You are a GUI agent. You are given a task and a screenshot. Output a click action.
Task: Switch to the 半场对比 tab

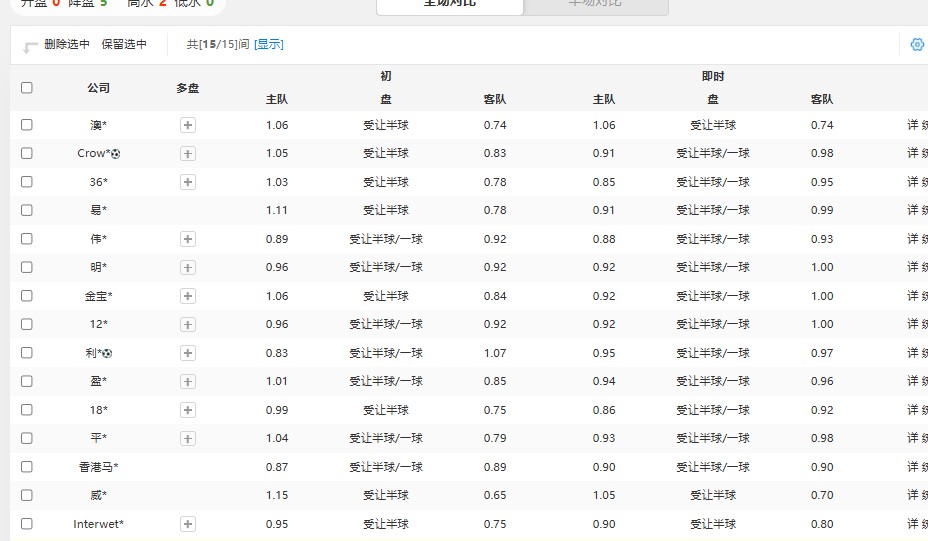click(x=595, y=4)
